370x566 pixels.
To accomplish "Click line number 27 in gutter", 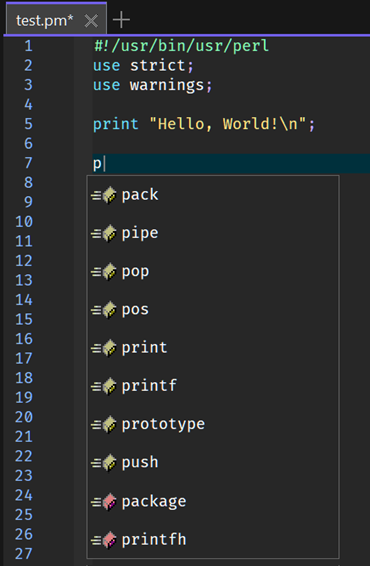I will point(24,554).
